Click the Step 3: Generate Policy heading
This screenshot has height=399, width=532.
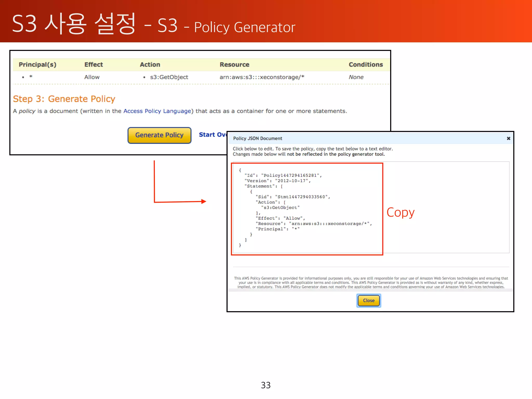click(x=64, y=99)
